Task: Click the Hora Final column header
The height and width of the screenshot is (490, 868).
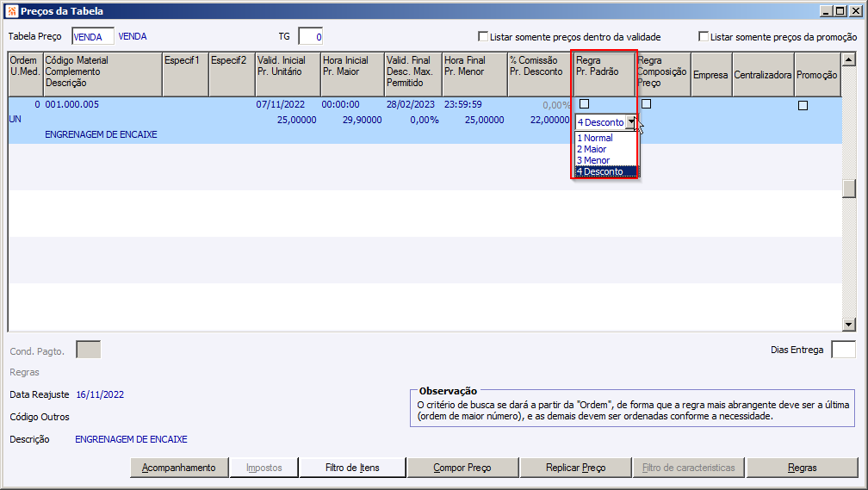Action: pyautogui.click(x=475, y=74)
